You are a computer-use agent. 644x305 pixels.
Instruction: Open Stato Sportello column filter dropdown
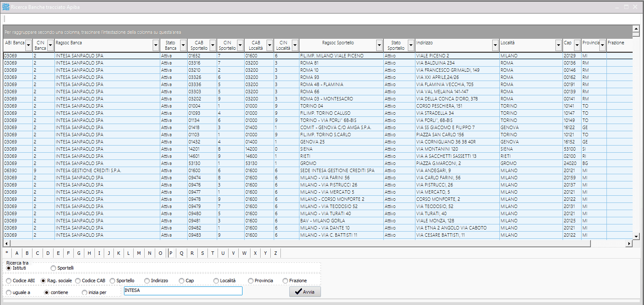[411, 45]
